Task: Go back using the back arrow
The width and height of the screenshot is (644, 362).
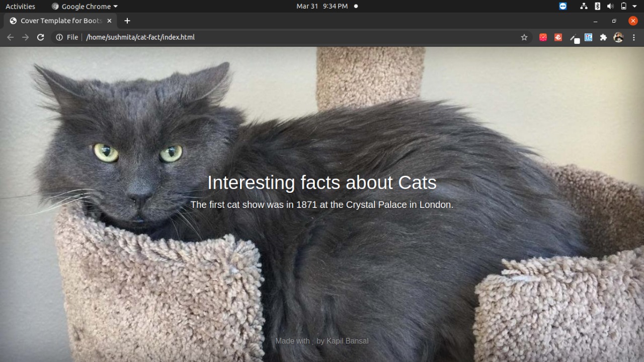Action: coord(10,37)
